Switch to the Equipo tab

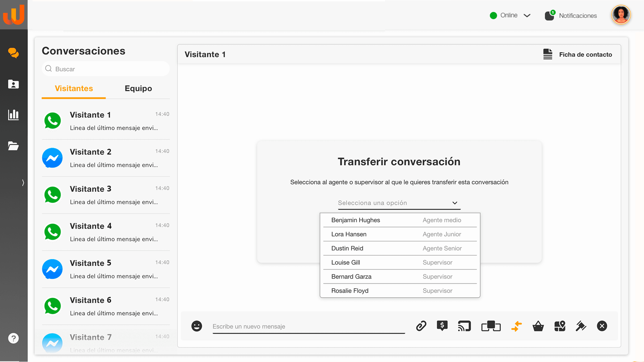(138, 88)
